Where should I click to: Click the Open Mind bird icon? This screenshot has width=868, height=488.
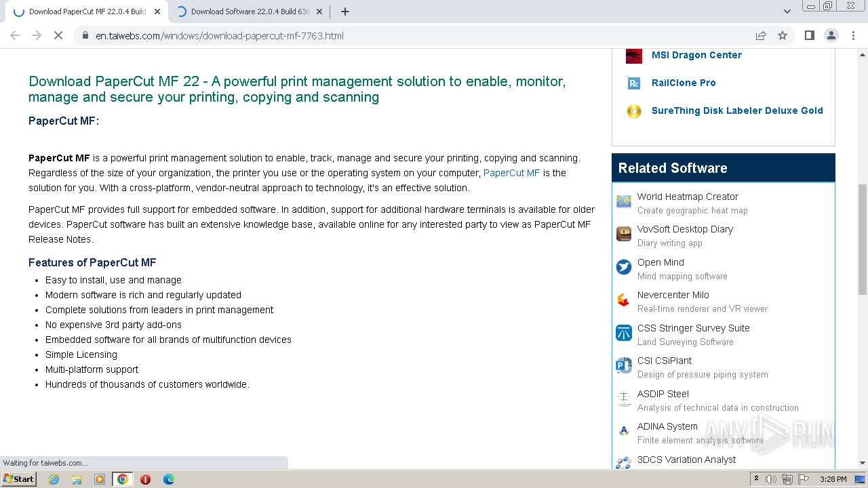pyautogui.click(x=624, y=267)
